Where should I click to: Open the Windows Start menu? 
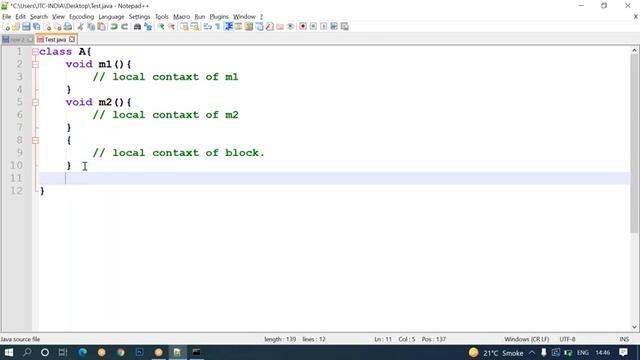pyautogui.click(x=8, y=352)
